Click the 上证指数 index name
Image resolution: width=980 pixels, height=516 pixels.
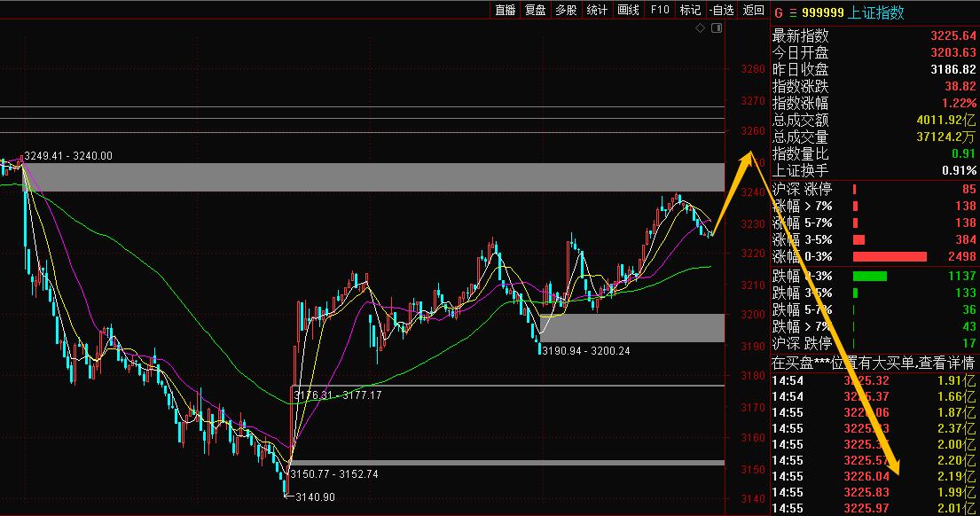click(876, 12)
